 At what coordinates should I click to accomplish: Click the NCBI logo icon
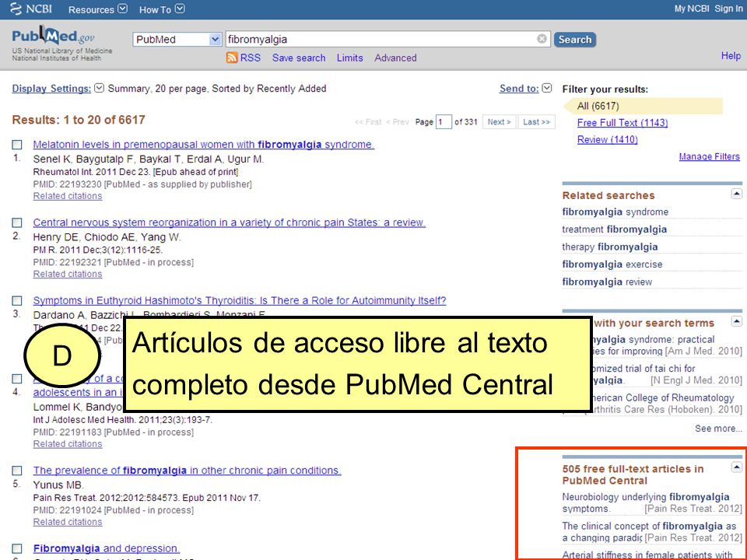click(16, 9)
